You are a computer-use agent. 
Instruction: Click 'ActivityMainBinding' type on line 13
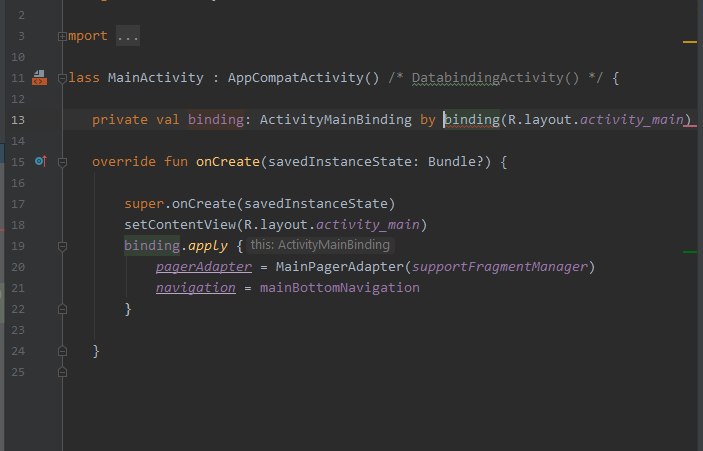335,120
